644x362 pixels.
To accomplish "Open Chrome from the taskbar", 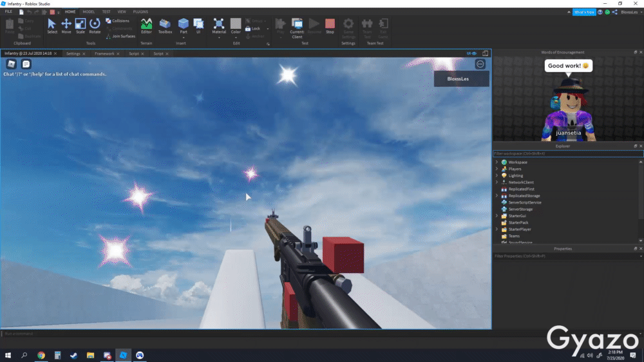I will [41, 355].
